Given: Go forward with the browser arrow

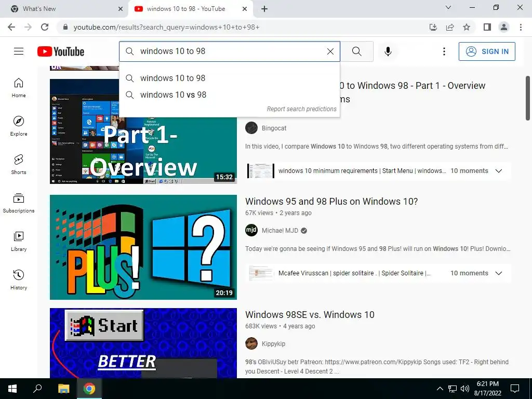Looking at the screenshot, I should pos(28,27).
